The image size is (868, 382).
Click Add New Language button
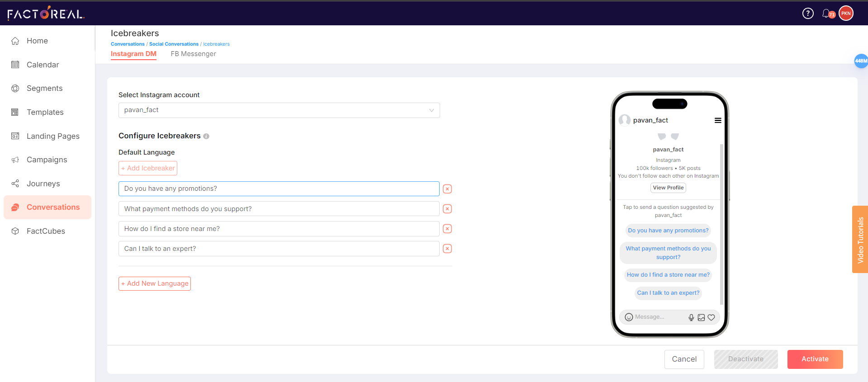[155, 283]
